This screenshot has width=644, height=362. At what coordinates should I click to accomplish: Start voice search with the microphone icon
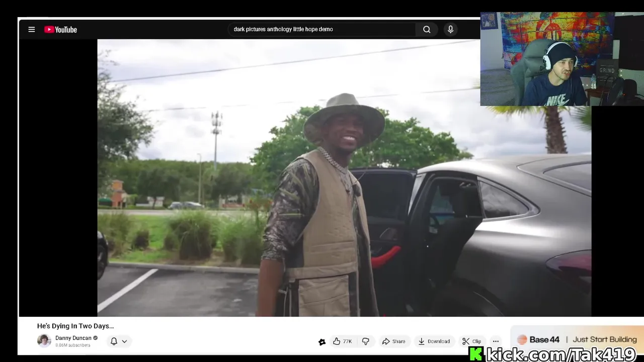click(450, 29)
